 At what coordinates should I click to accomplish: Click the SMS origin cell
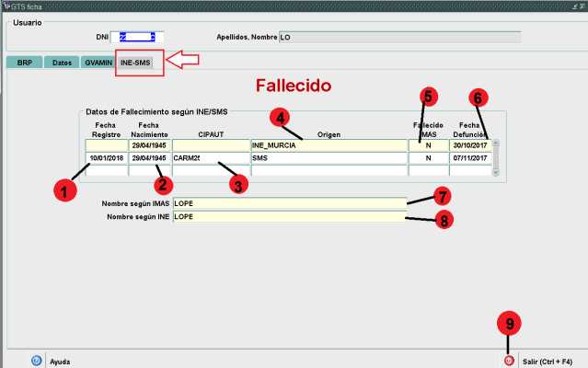329,158
